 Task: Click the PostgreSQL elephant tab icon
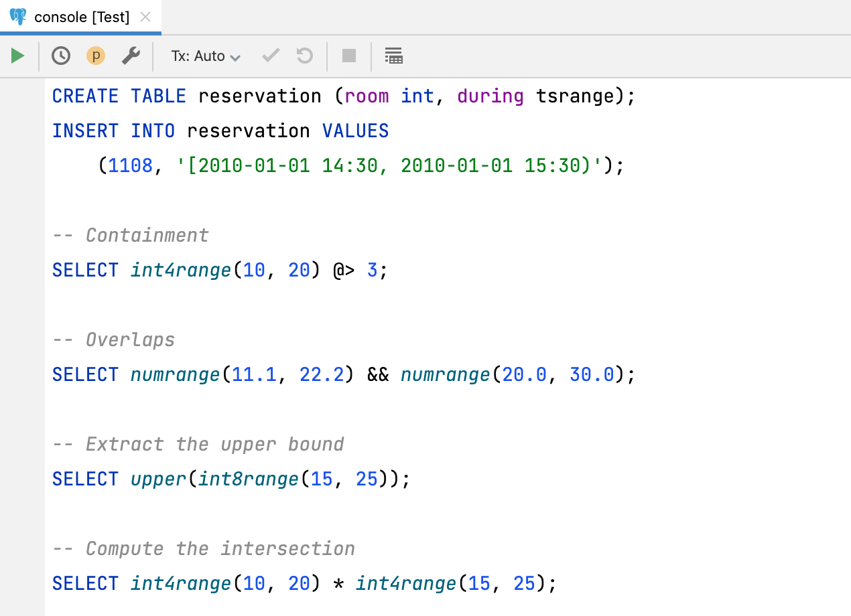pyautogui.click(x=18, y=17)
